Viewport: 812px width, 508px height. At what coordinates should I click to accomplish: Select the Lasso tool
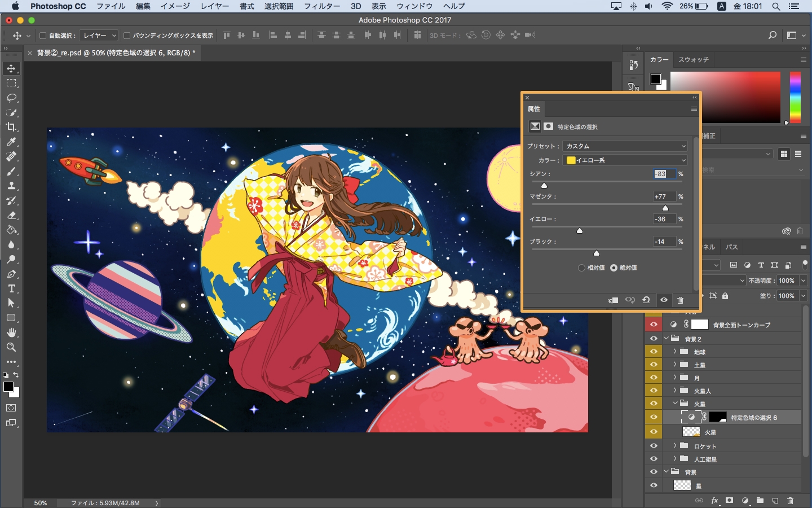[11, 98]
